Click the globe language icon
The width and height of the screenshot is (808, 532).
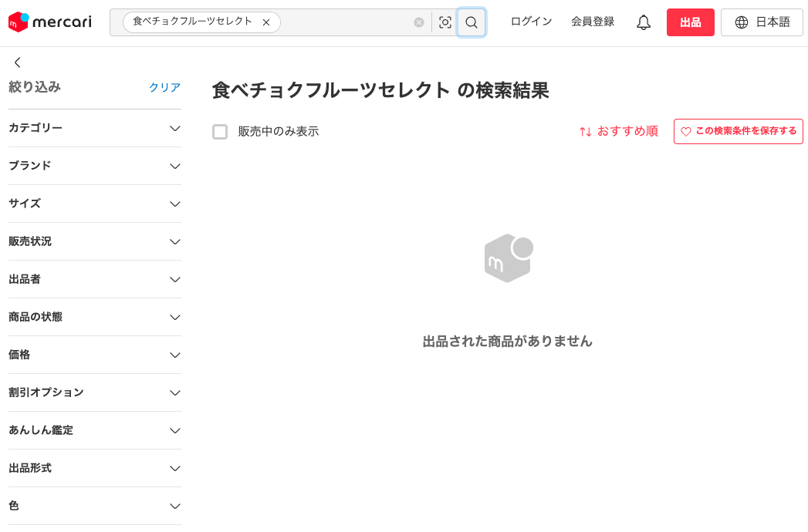point(742,22)
